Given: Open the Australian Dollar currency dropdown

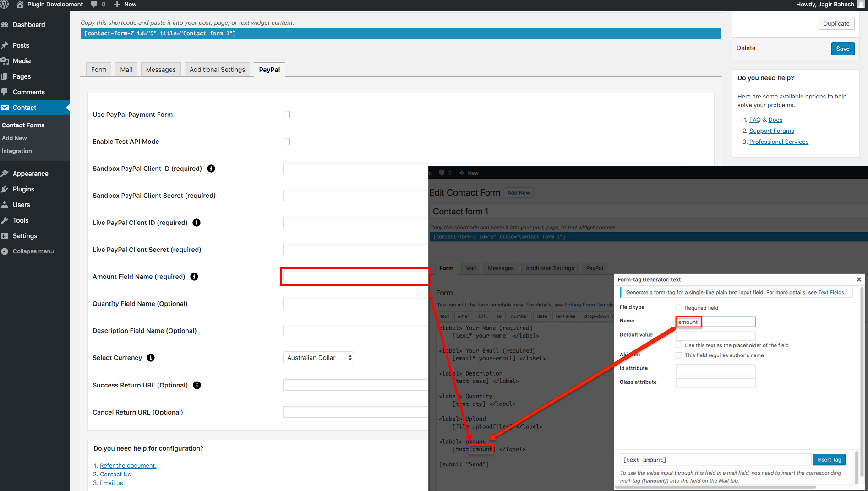Looking at the screenshot, I should pos(318,358).
